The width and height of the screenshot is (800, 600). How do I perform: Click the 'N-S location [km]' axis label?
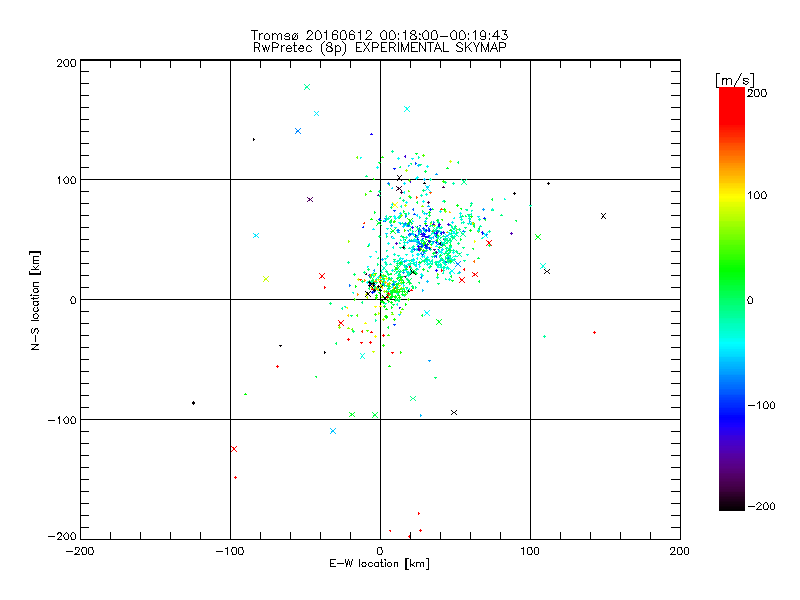[35, 301]
